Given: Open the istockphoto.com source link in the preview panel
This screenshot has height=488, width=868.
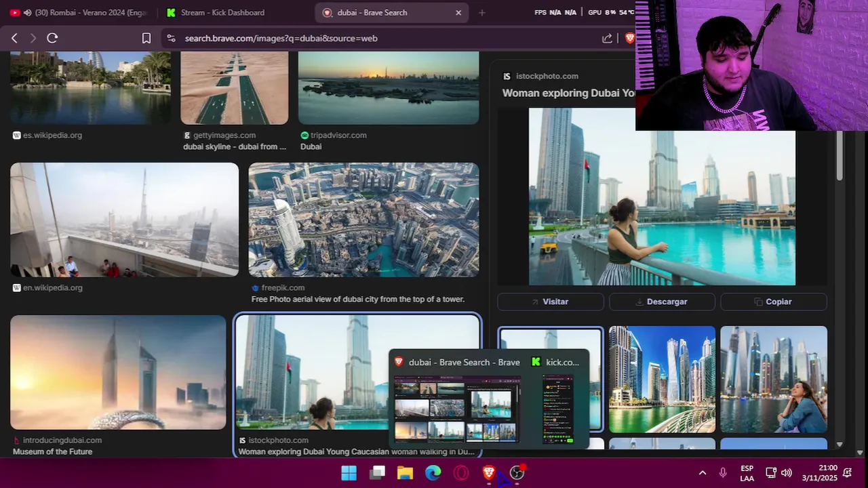Looking at the screenshot, I should 547,76.
